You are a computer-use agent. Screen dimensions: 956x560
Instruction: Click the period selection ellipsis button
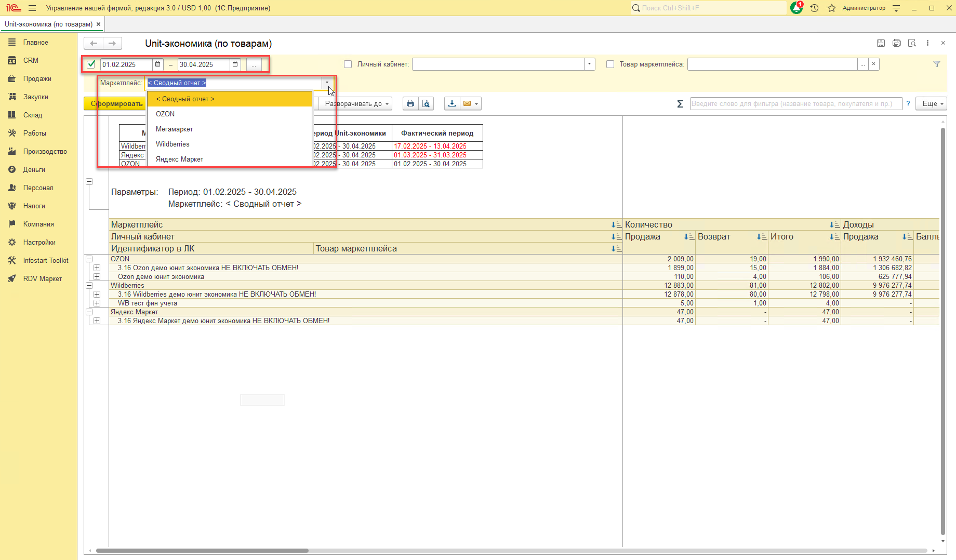pos(254,64)
